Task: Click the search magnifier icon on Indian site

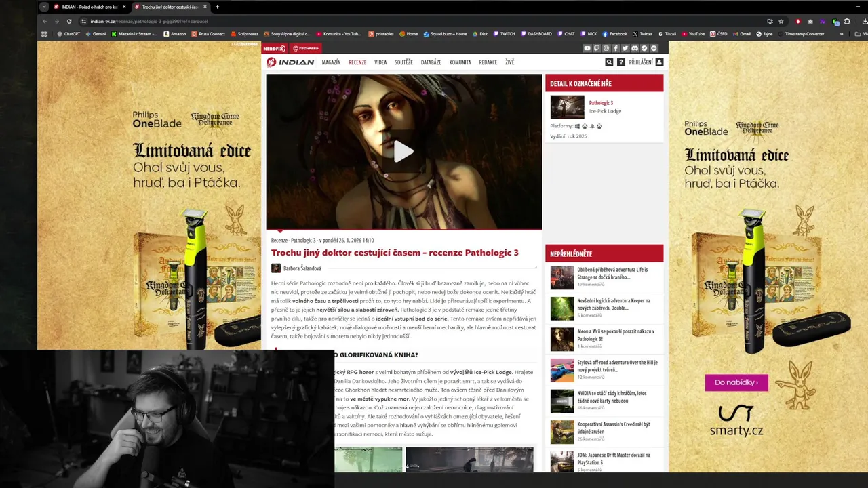Action: pos(609,62)
